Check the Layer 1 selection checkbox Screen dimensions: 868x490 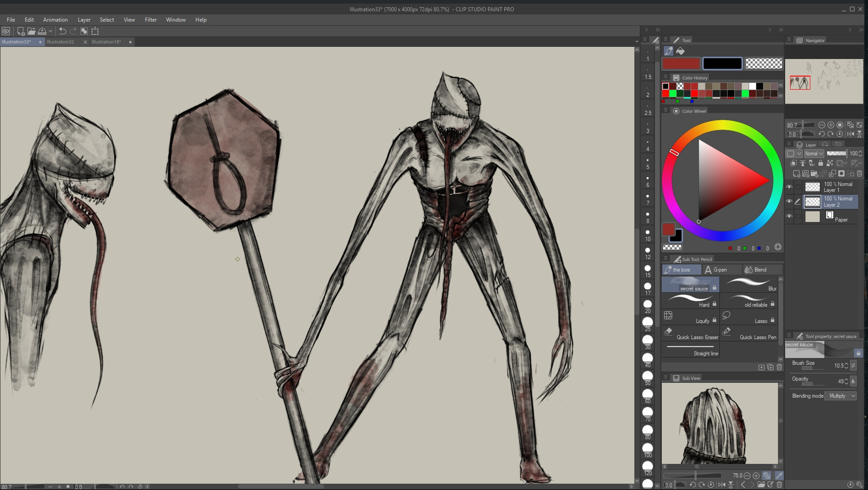click(798, 186)
